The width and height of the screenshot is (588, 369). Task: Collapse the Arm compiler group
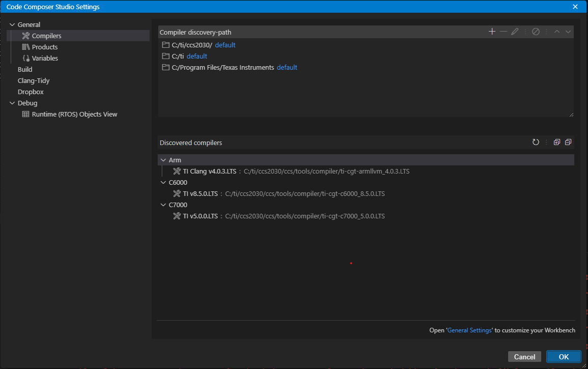pos(163,160)
